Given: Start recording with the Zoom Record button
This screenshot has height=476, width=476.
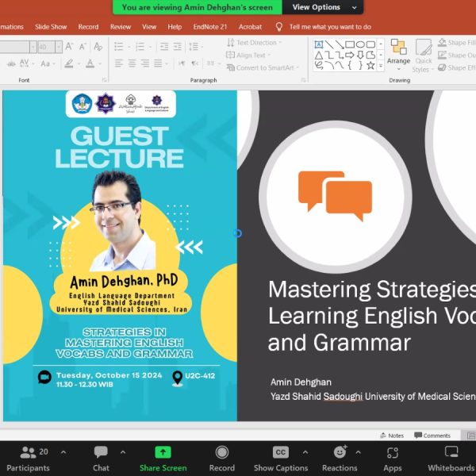Looking at the screenshot, I should (221, 458).
